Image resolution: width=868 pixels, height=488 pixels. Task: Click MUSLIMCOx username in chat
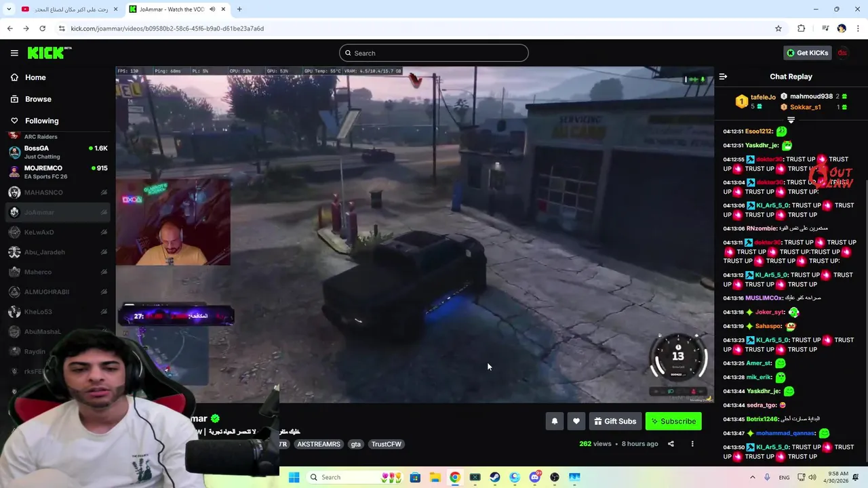coord(763,298)
